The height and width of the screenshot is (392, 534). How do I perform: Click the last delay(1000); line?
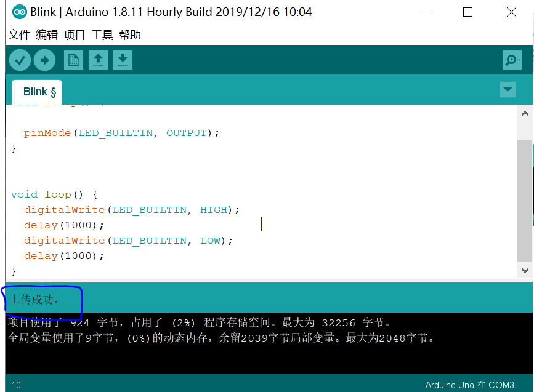click(63, 256)
